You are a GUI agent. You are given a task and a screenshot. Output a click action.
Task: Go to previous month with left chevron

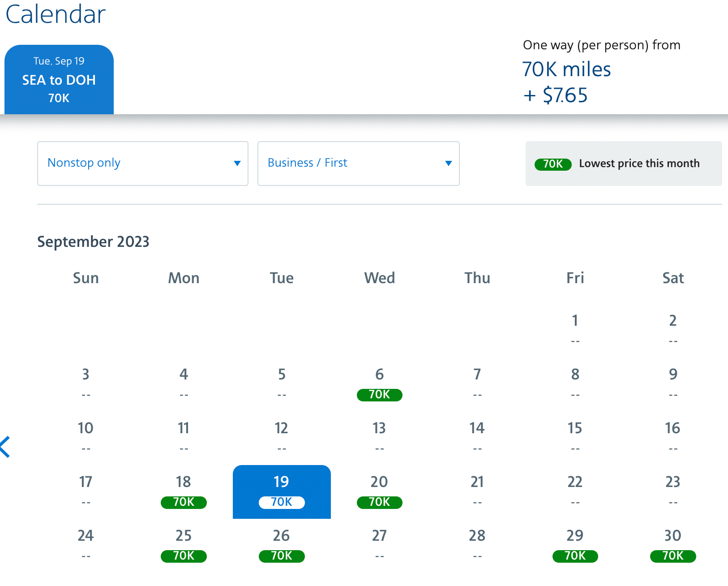tap(5, 447)
